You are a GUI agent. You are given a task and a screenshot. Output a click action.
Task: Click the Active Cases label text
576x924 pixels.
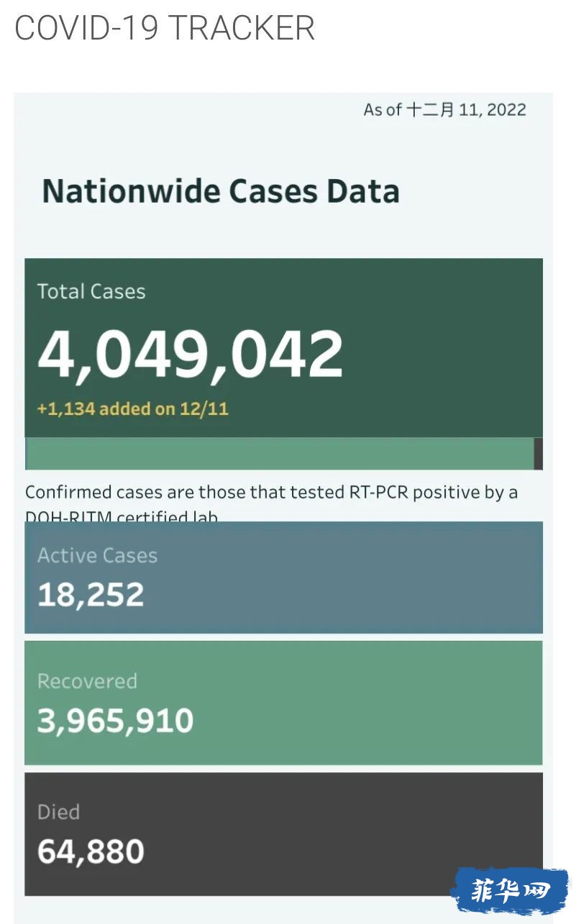[x=97, y=555]
